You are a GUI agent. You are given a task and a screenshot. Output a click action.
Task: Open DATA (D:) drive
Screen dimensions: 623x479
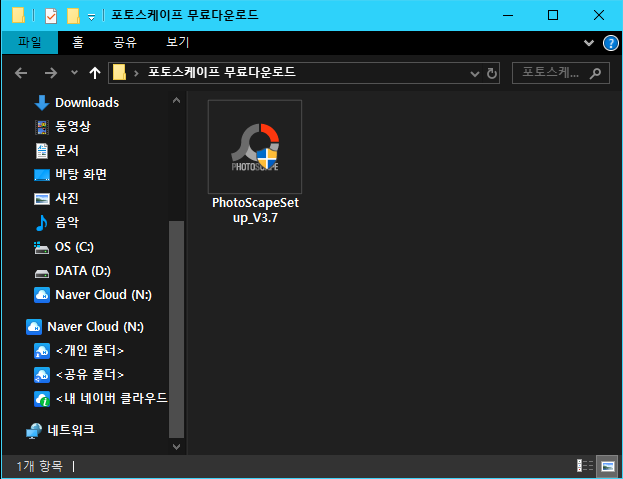(x=83, y=270)
